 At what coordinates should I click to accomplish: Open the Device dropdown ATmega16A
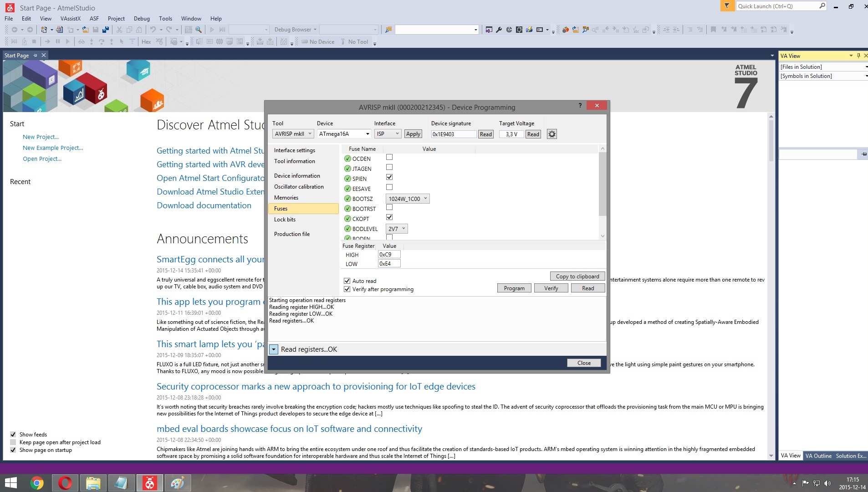click(344, 134)
